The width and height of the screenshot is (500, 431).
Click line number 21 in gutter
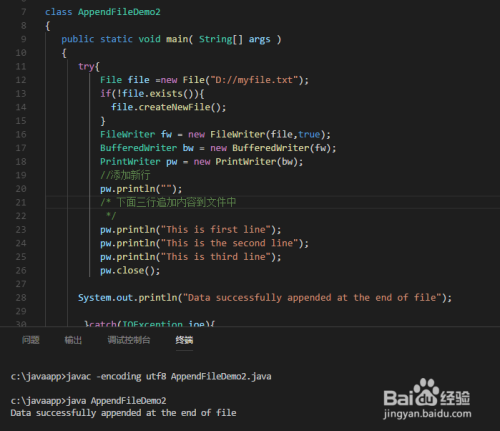[x=21, y=202]
